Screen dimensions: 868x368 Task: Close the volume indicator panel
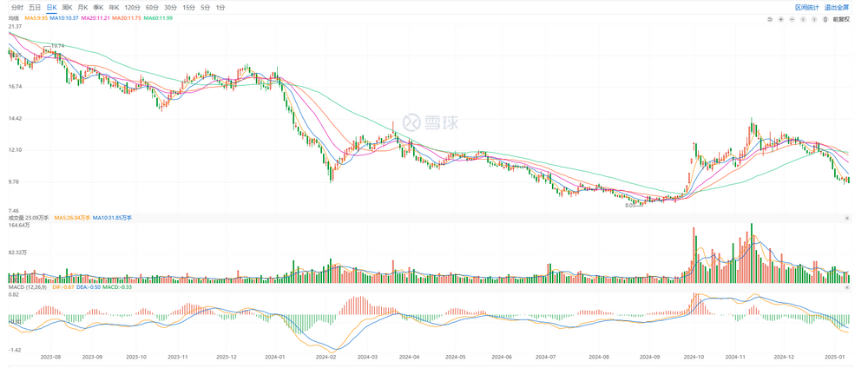pyautogui.click(x=847, y=219)
